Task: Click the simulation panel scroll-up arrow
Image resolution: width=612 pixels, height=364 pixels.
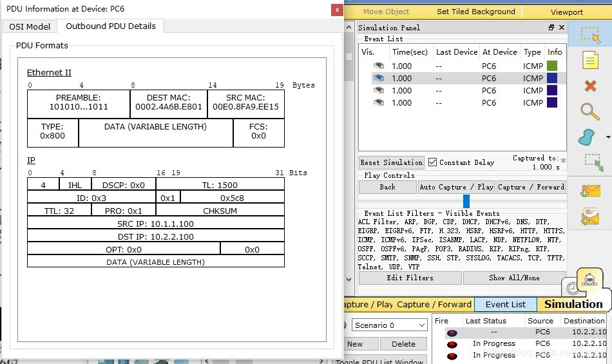Action: click(x=349, y=27)
